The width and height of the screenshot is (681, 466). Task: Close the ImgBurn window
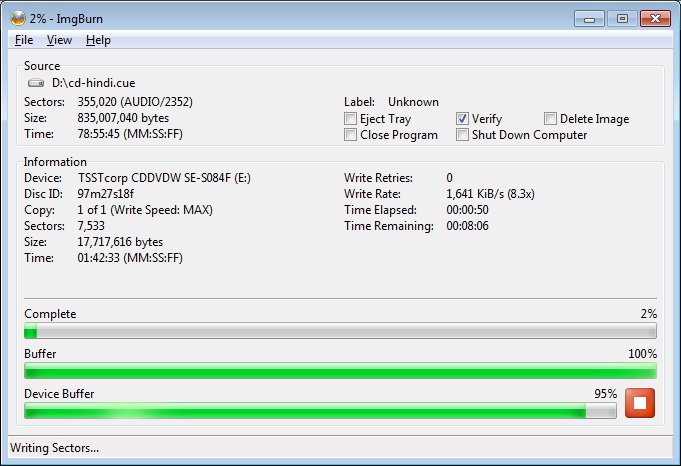(655, 19)
